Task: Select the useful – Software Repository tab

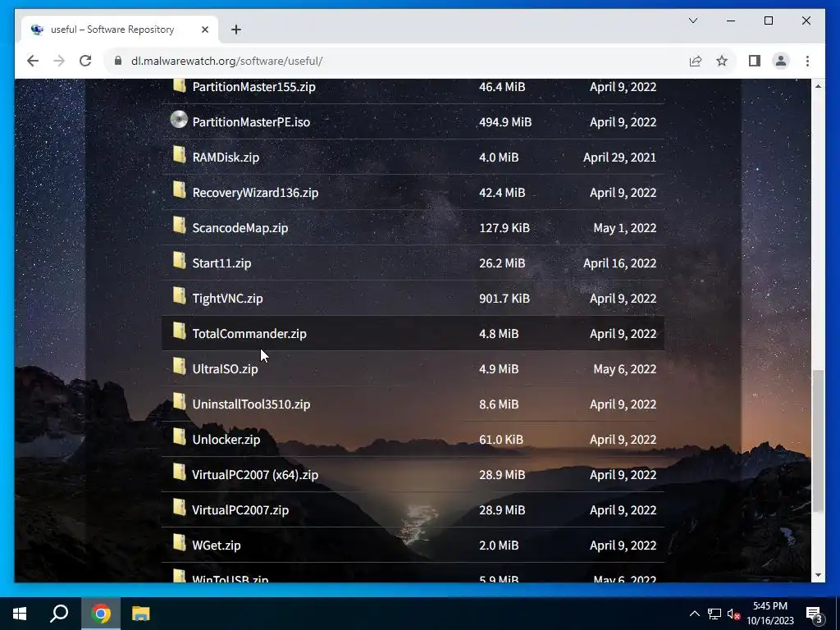Action: [x=120, y=30]
